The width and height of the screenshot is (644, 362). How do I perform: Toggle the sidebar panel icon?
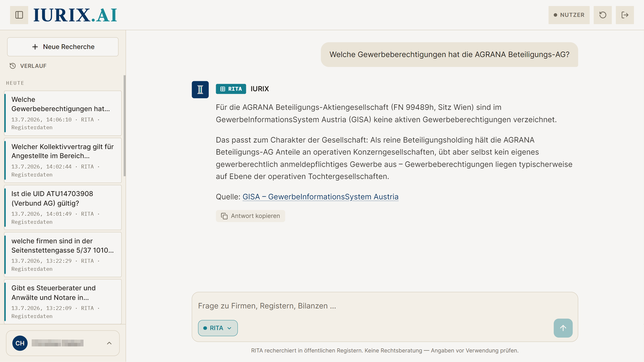pos(19,15)
